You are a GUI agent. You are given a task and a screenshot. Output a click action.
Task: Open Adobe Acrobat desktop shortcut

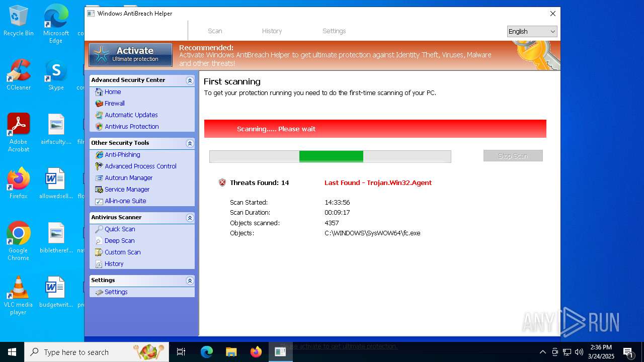click(x=19, y=133)
